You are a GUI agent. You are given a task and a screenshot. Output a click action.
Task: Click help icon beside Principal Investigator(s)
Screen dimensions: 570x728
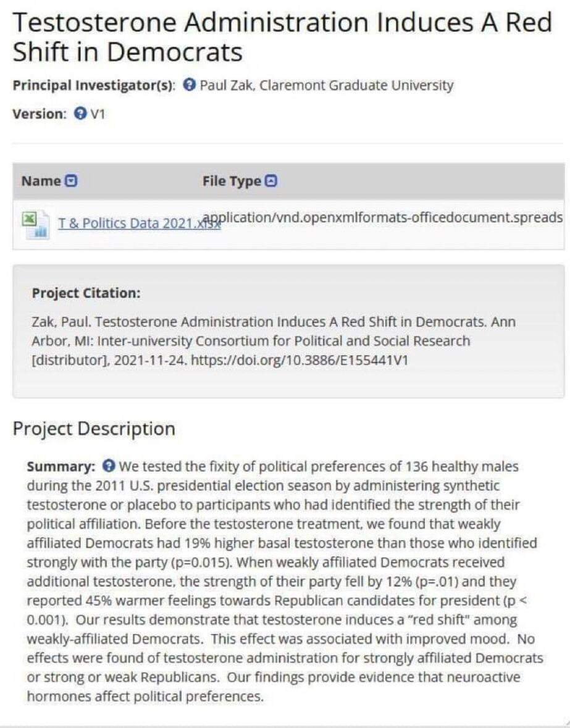(190, 86)
